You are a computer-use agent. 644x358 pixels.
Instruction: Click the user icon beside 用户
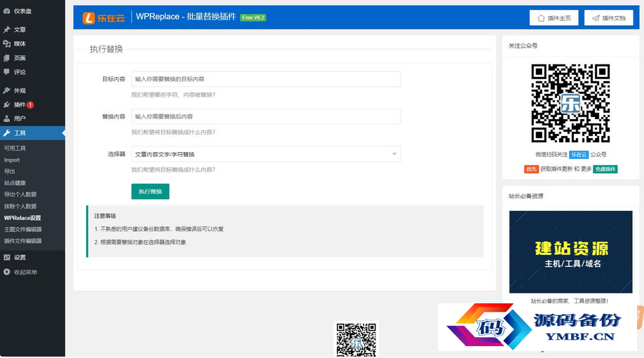tap(6, 118)
